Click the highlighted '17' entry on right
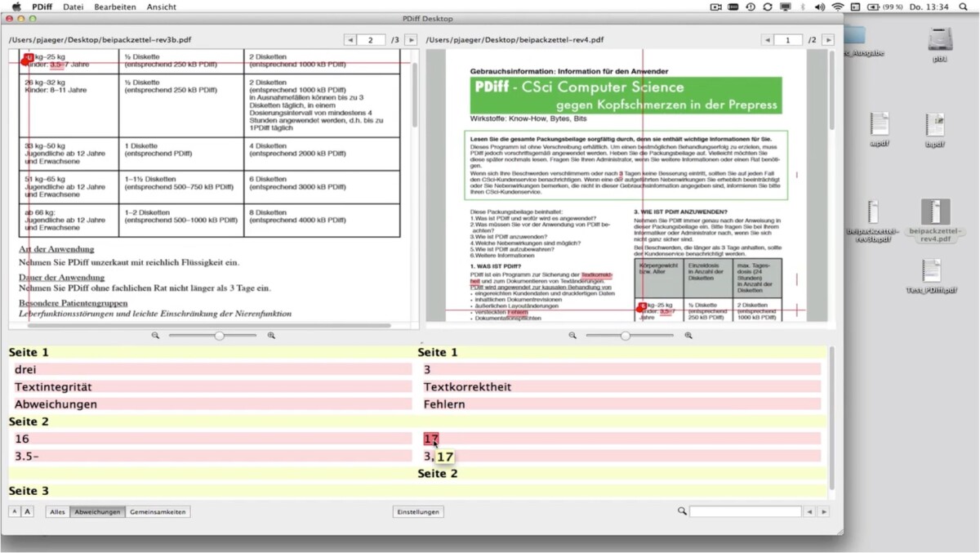The width and height of the screenshot is (980, 553). click(431, 439)
